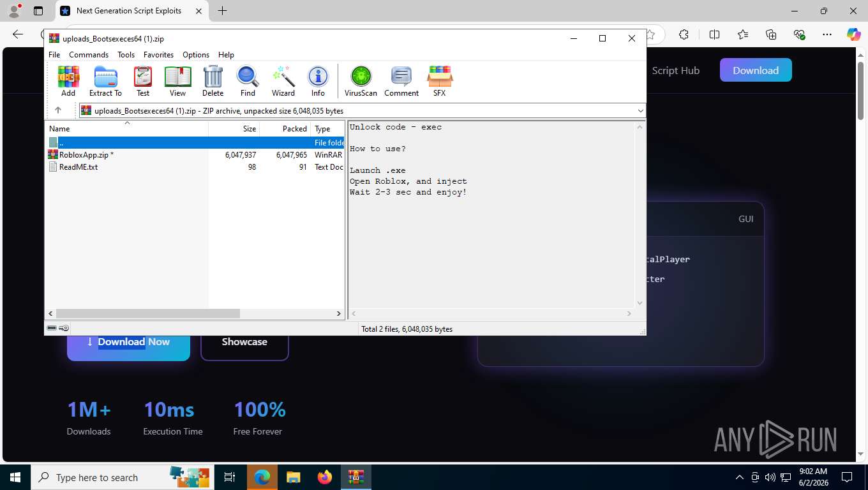Open the Wizard toolbar icon

[x=283, y=81]
